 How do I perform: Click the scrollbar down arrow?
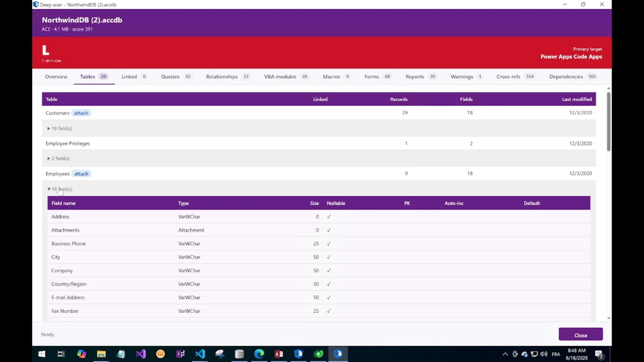pyautogui.click(x=609, y=318)
